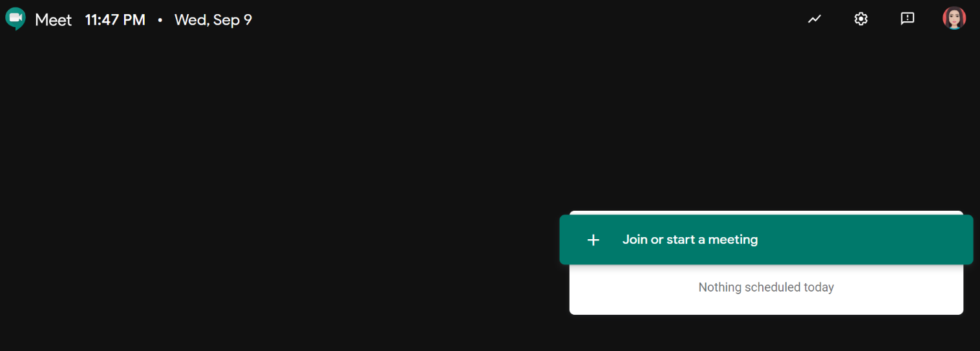The width and height of the screenshot is (980, 351).
Task: Show account options from the cartoon avatar
Action: click(954, 18)
